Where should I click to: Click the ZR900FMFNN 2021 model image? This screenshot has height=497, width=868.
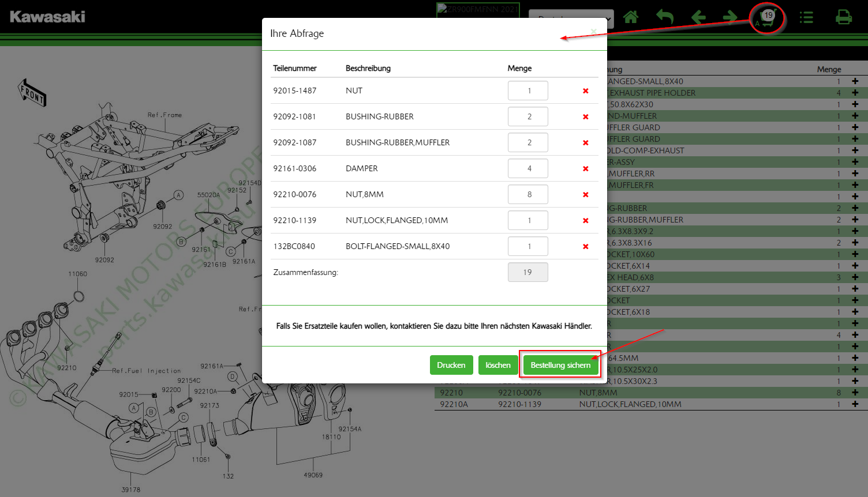coord(478,10)
